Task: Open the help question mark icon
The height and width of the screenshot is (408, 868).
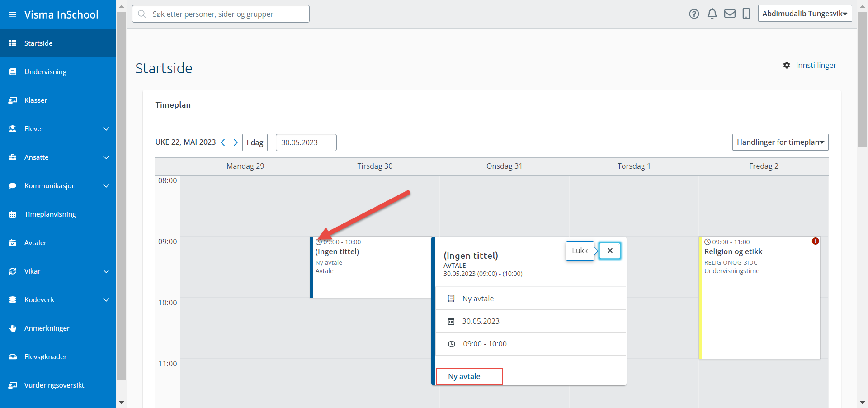Action: pos(694,14)
